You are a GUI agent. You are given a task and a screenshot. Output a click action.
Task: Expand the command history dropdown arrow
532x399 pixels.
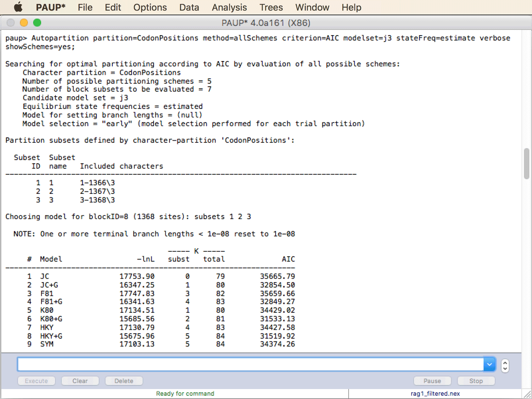click(x=489, y=364)
